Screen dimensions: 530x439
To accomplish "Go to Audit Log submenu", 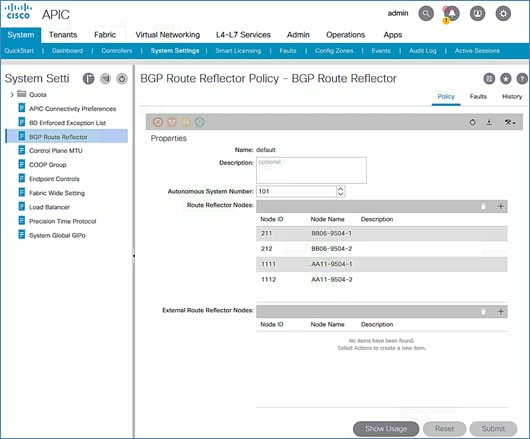I will click(x=423, y=51).
